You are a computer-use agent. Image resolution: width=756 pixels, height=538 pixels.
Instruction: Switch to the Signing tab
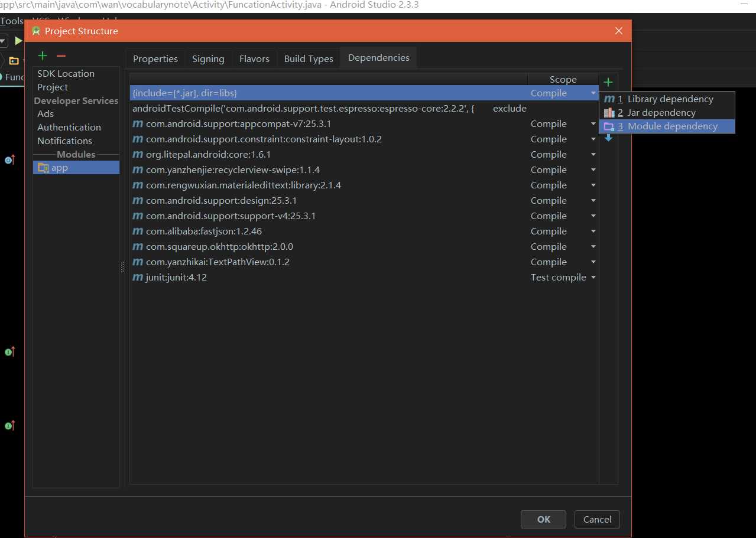click(x=208, y=58)
